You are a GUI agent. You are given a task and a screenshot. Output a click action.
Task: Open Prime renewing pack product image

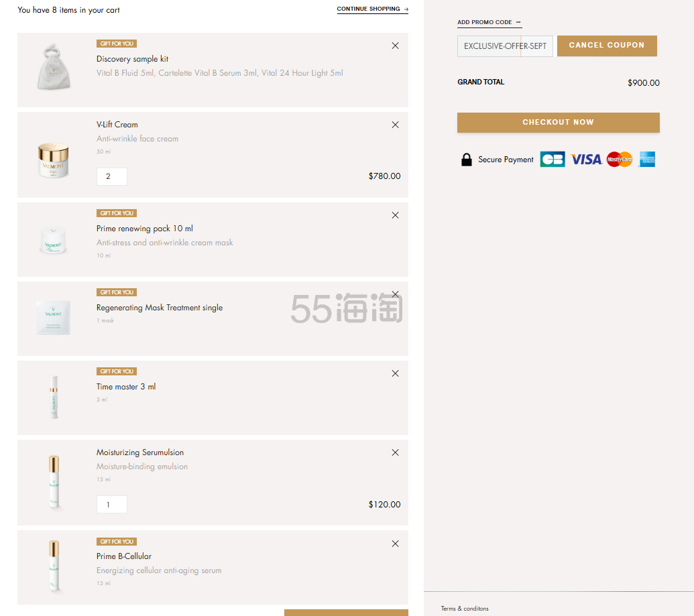(54, 240)
